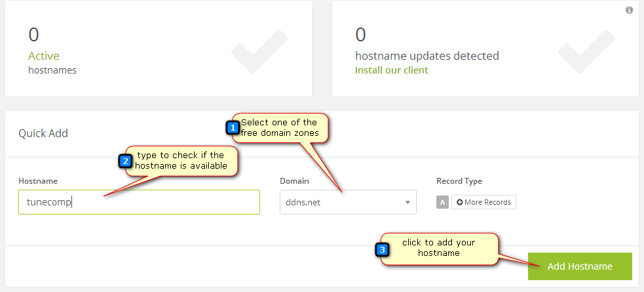Click the Record Type label
644x292 pixels.
(x=459, y=181)
